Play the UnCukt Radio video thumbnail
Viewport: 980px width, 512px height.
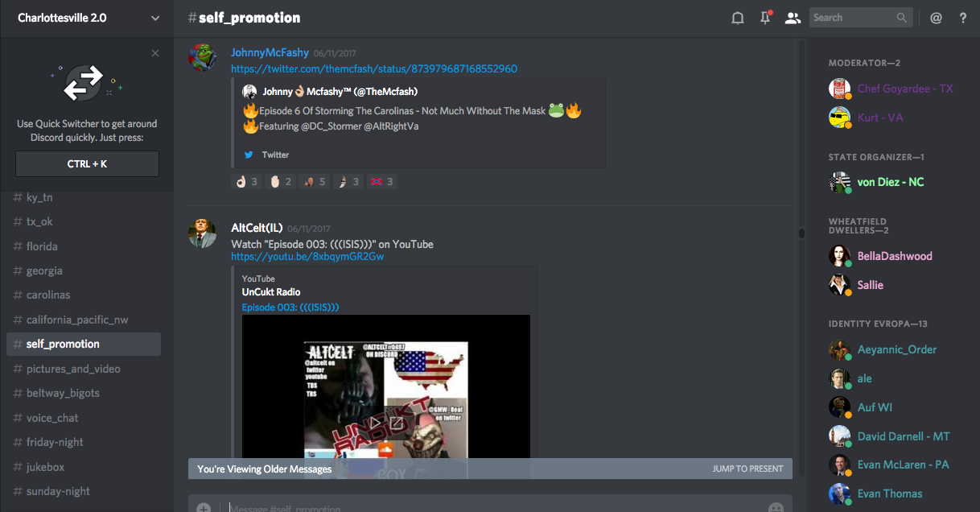pos(386,386)
